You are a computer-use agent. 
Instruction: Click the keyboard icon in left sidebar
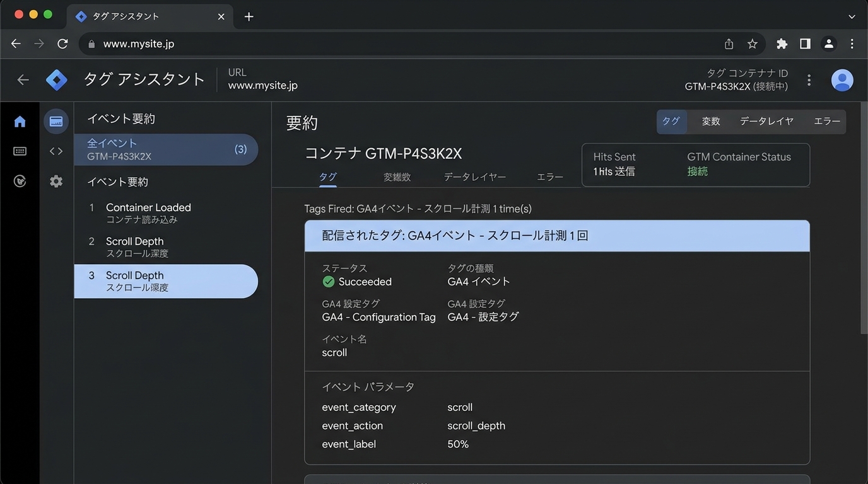click(x=20, y=151)
